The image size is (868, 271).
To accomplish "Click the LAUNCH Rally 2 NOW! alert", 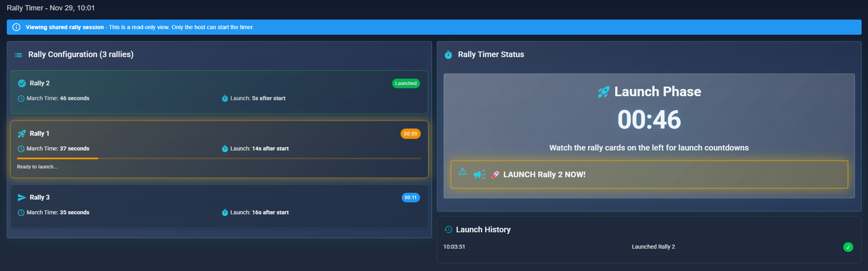I will click(649, 174).
